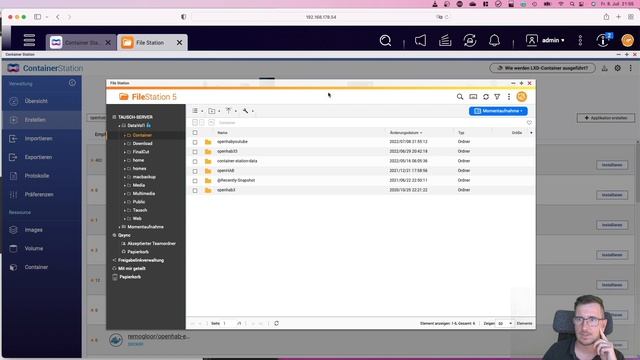
Task: Click the Applikation erstellen button
Action: tap(606, 118)
